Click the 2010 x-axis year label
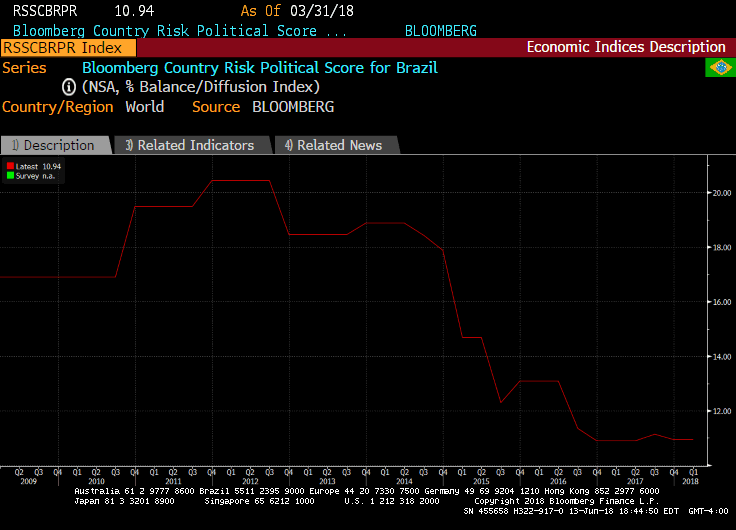 click(x=96, y=481)
